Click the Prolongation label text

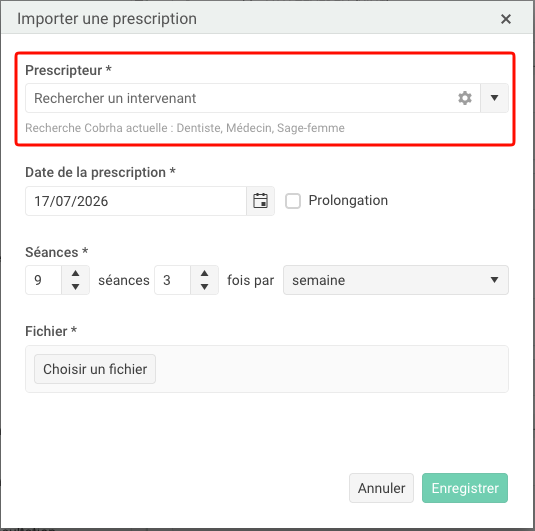(x=348, y=200)
